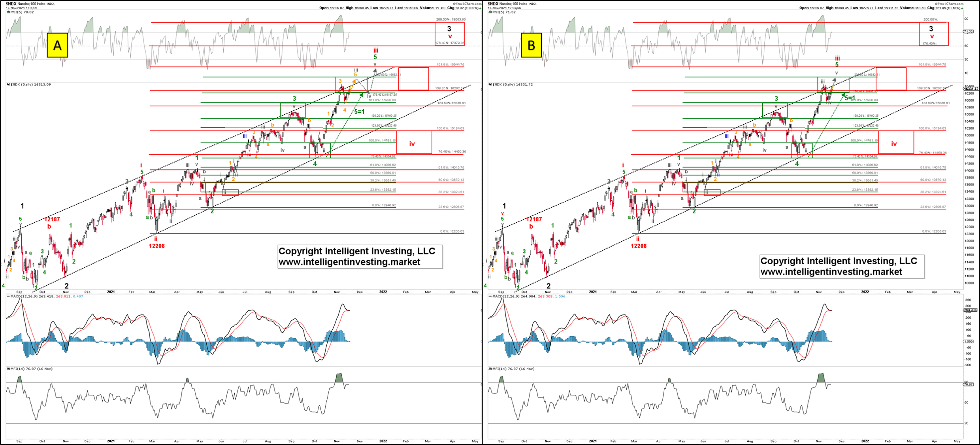Click the 0.0%: 12205.63 label in chart A
The image size is (980, 445).
[x=452, y=231]
